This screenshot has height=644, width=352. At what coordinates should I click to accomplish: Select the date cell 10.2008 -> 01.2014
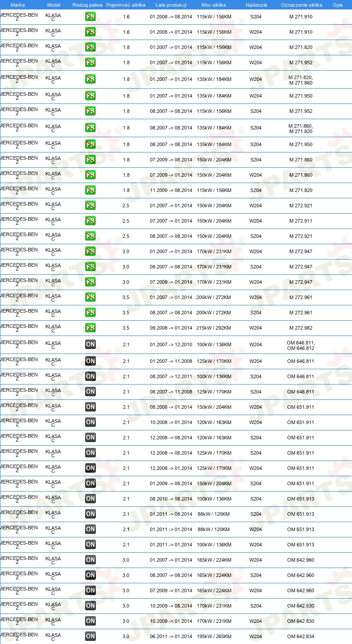click(171, 422)
